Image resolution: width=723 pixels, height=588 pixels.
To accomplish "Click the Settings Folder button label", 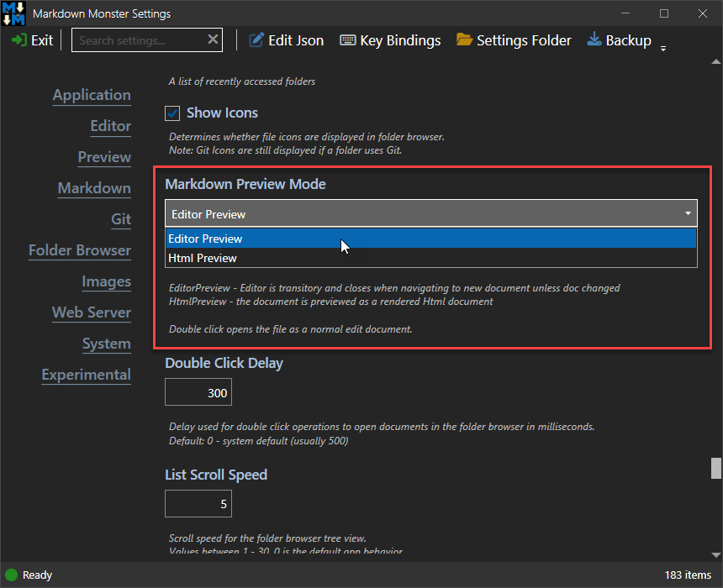I will [x=524, y=40].
